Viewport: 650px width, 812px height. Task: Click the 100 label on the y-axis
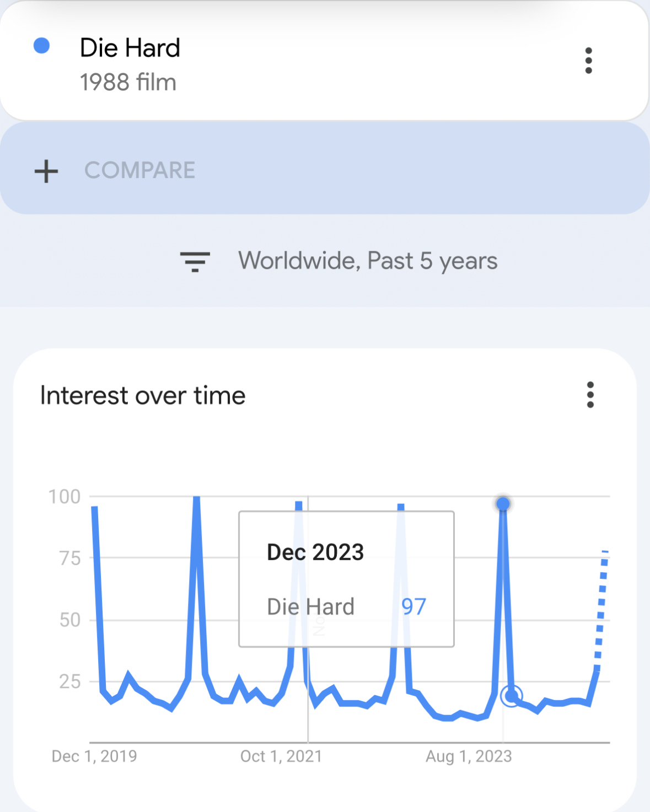[65, 497]
